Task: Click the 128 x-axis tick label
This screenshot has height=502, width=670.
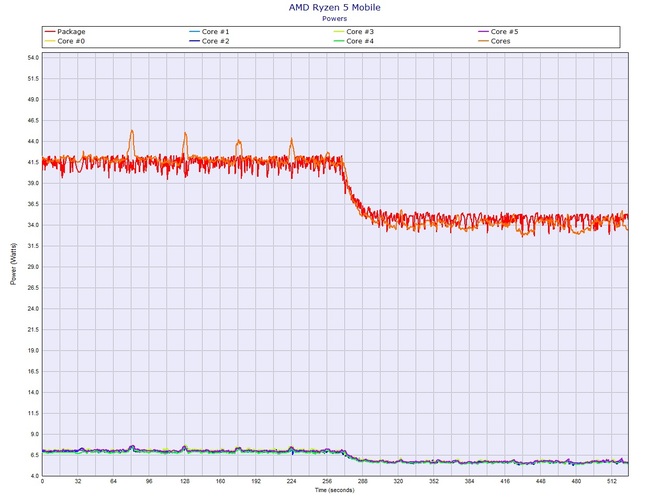Action: coord(185,481)
